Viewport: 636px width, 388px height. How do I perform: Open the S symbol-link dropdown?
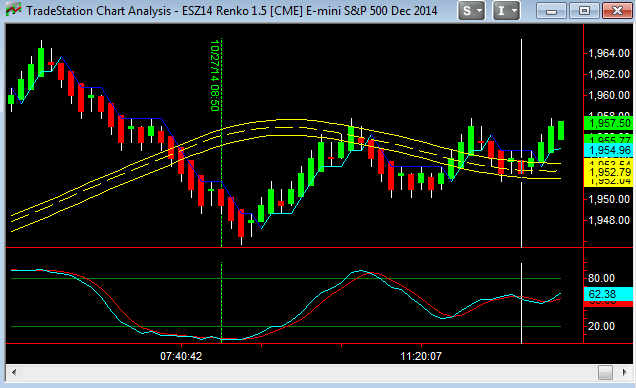pos(471,11)
